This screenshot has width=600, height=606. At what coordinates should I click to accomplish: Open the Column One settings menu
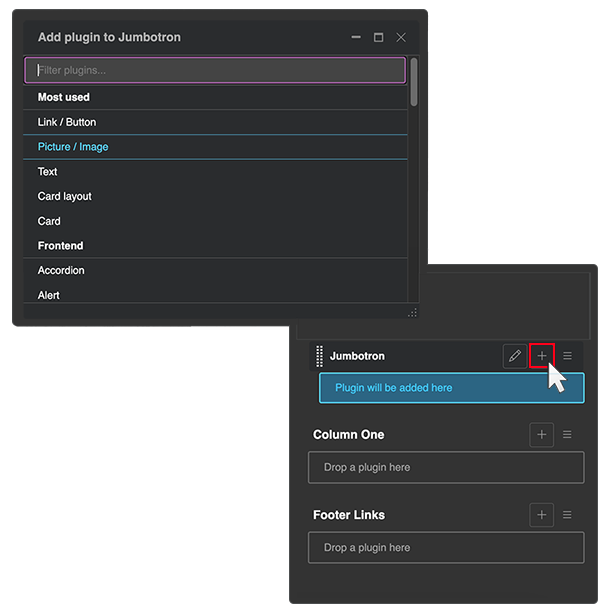(x=567, y=435)
